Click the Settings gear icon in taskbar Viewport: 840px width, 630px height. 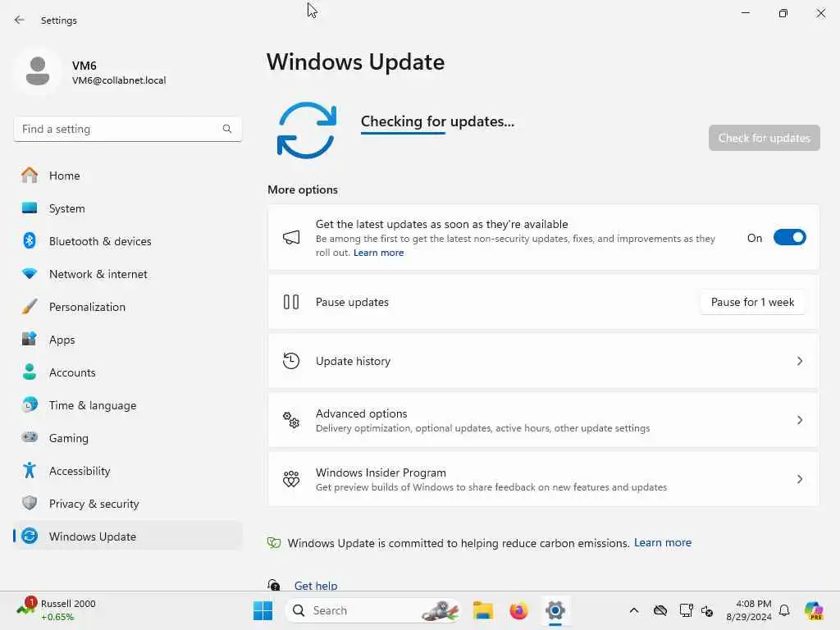tap(555, 610)
